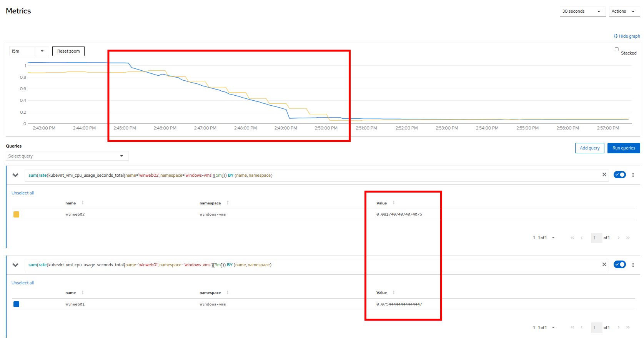Click the yellow winweb02 series color swatch

point(16,214)
